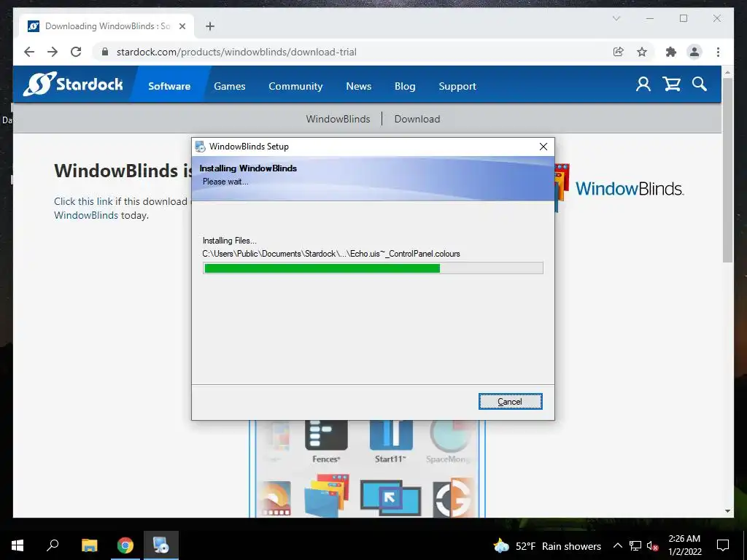747x560 pixels.
Task: Open Chrome extensions puzzle icon
Action: (x=671, y=52)
